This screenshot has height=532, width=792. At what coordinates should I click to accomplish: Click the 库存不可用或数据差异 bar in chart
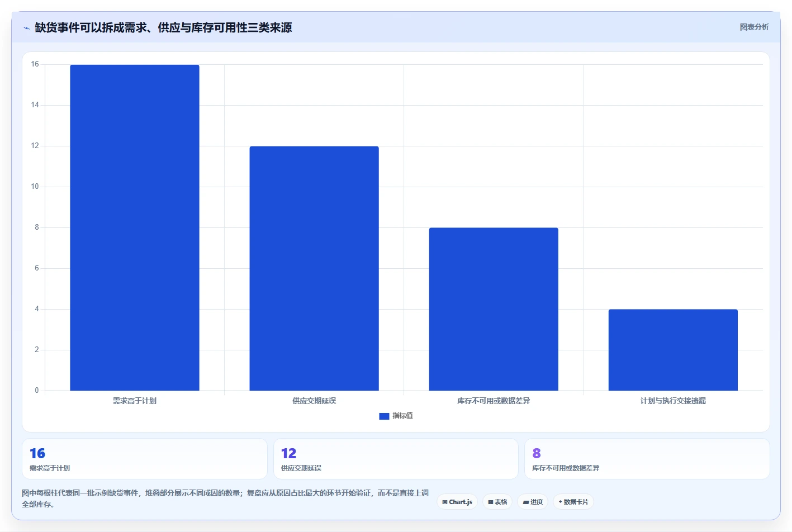(494, 309)
